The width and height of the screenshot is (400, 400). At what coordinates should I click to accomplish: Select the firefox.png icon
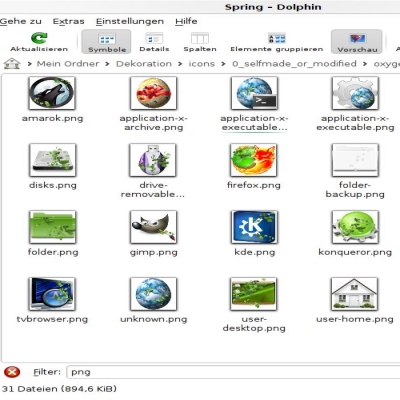(x=254, y=160)
